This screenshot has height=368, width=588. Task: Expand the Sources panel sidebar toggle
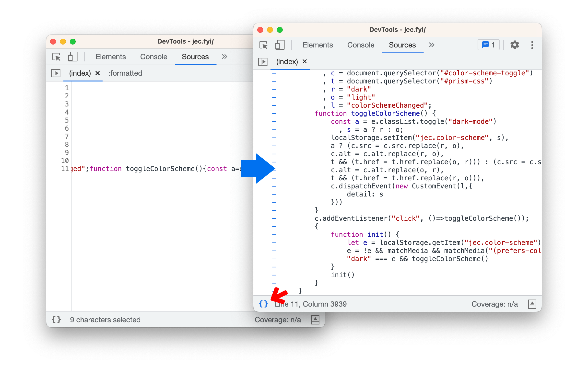pyautogui.click(x=264, y=61)
